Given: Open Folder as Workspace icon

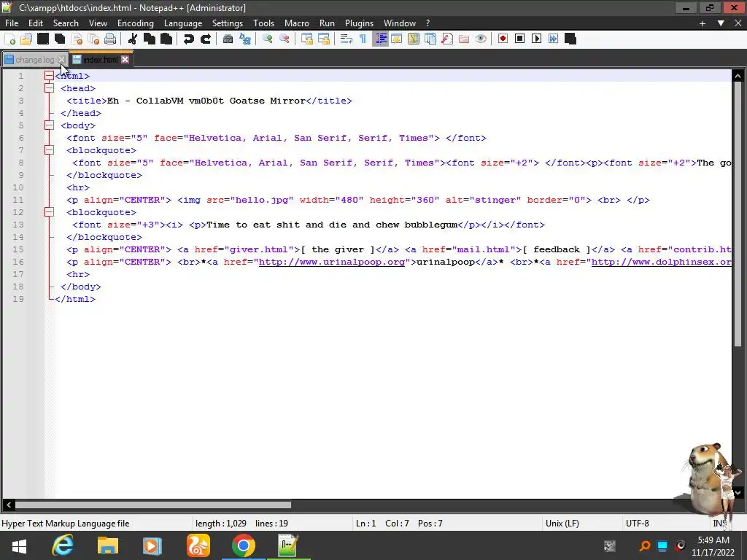Looking at the screenshot, I should coord(463,39).
